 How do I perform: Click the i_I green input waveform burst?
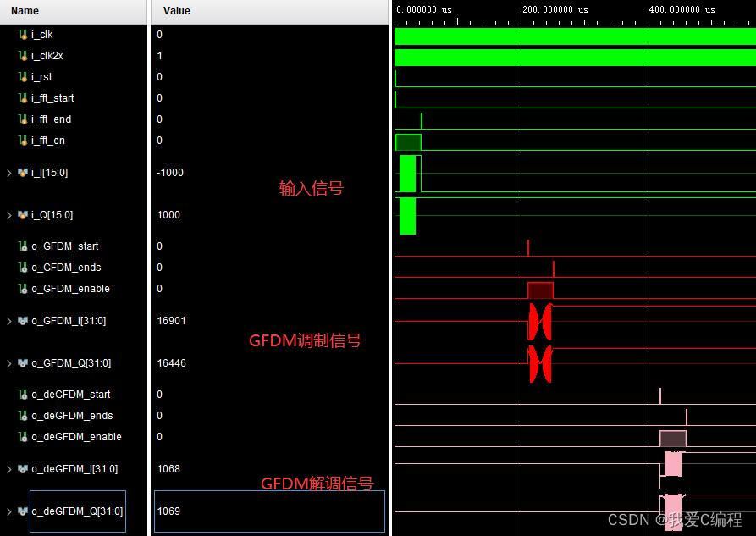408,174
